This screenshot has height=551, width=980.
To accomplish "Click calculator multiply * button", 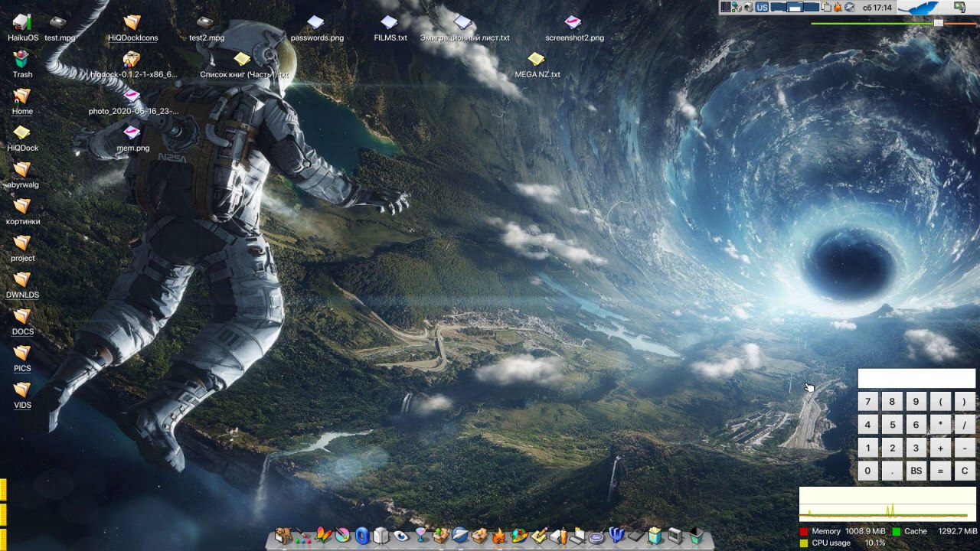I will click(x=940, y=425).
